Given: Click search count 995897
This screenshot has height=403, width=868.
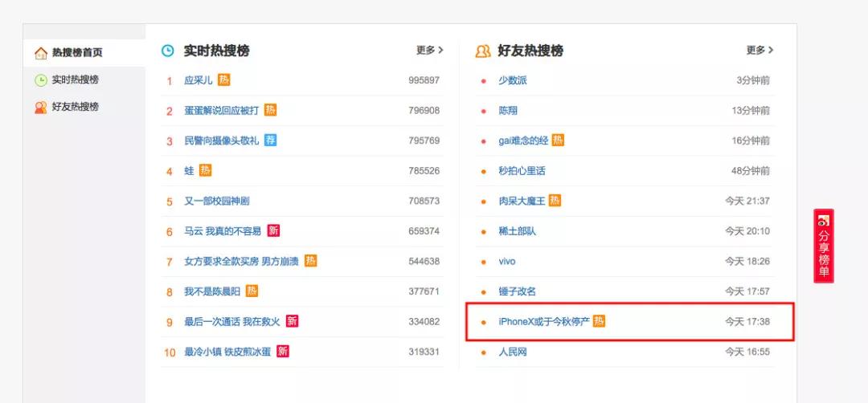Looking at the screenshot, I should [x=424, y=81].
